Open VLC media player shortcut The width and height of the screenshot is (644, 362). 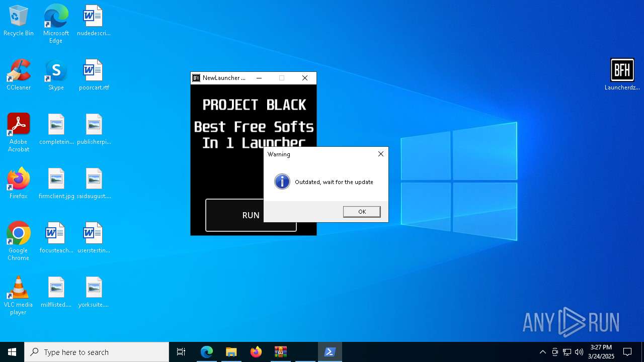click(x=19, y=296)
